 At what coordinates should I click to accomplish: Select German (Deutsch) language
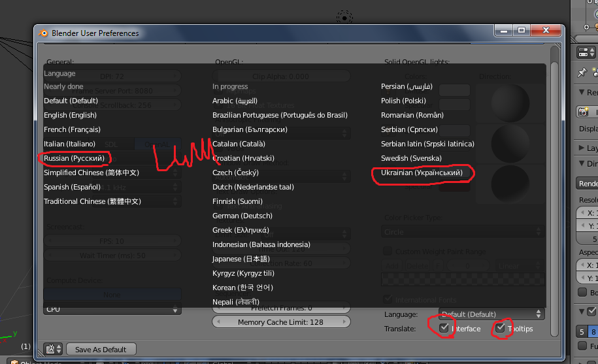(x=242, y=216)
